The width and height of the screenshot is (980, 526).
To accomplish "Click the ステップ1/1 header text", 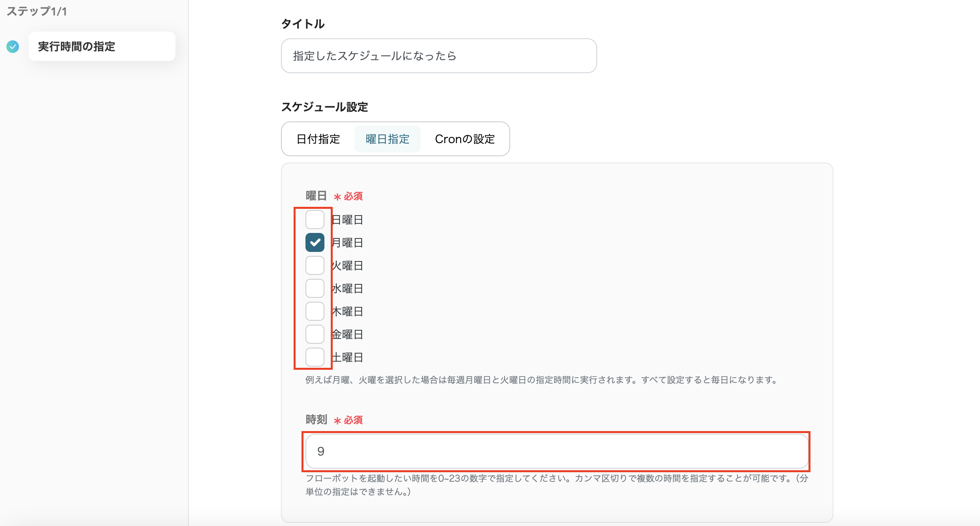I will (x=37, y=11).
